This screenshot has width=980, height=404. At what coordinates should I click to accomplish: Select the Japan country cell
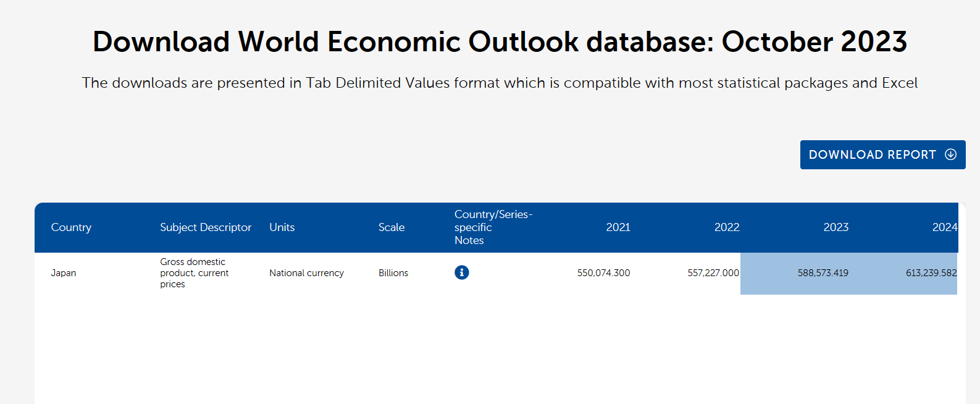click(64, 273)
